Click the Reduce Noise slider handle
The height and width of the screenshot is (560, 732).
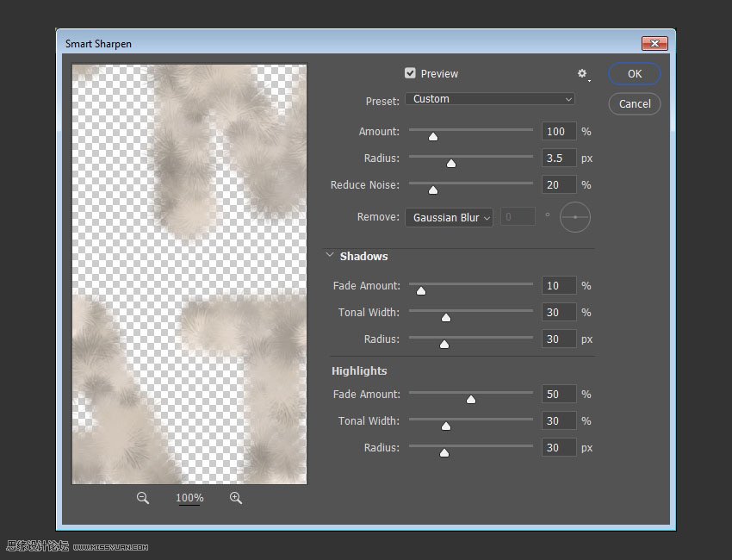[x=433, y=190]
